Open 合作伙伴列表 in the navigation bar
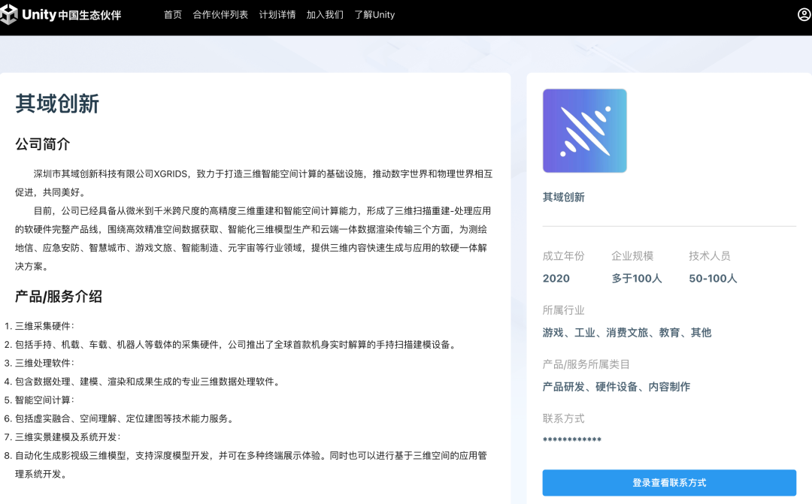 pos(220,15)
